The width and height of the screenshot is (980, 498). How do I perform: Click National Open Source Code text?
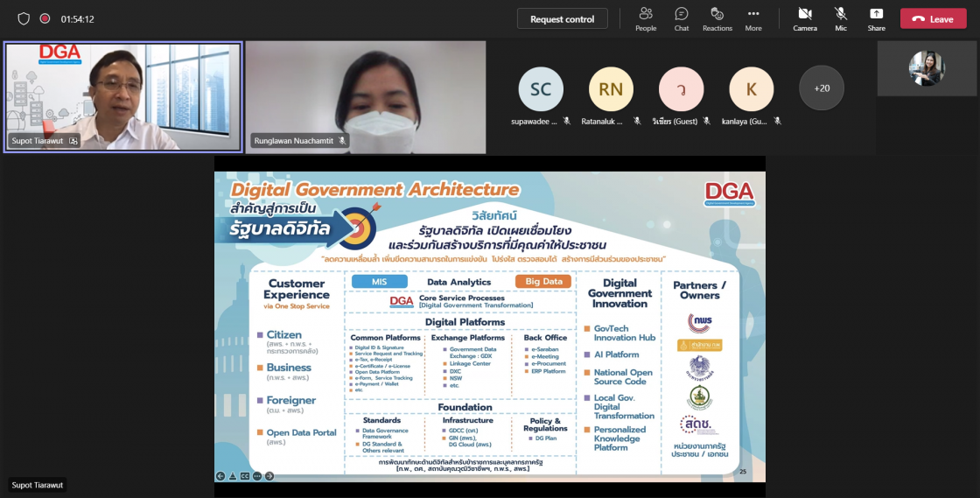point(623,376)
